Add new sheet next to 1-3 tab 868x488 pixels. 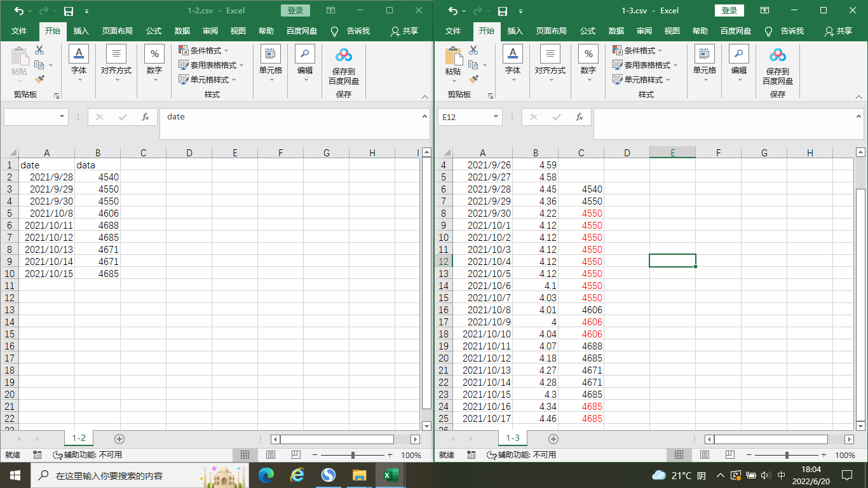[x=553, y=439]
